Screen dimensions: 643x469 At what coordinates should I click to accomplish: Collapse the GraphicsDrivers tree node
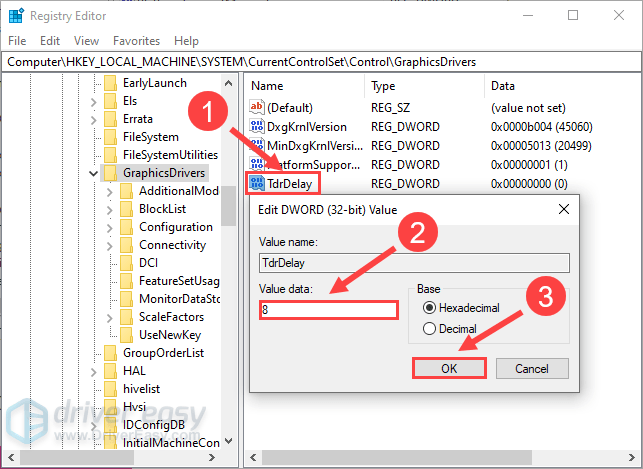(x=93, y=173)
